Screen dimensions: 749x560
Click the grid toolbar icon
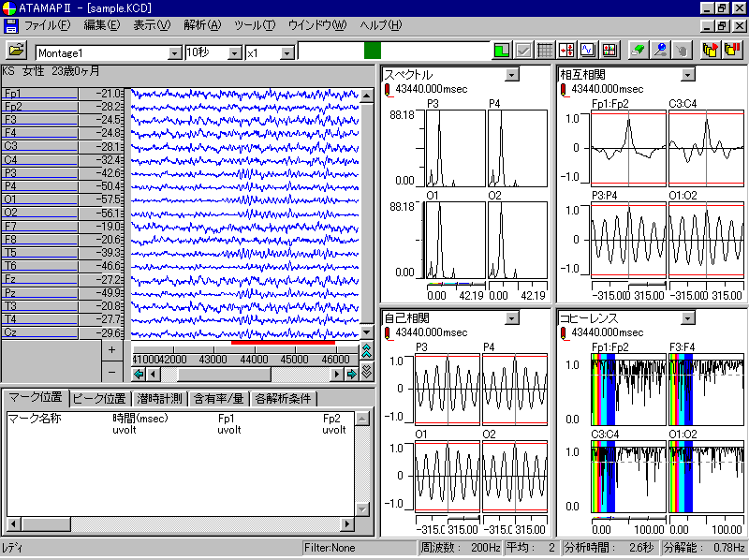pyautogui.click(x=545, y=52)
